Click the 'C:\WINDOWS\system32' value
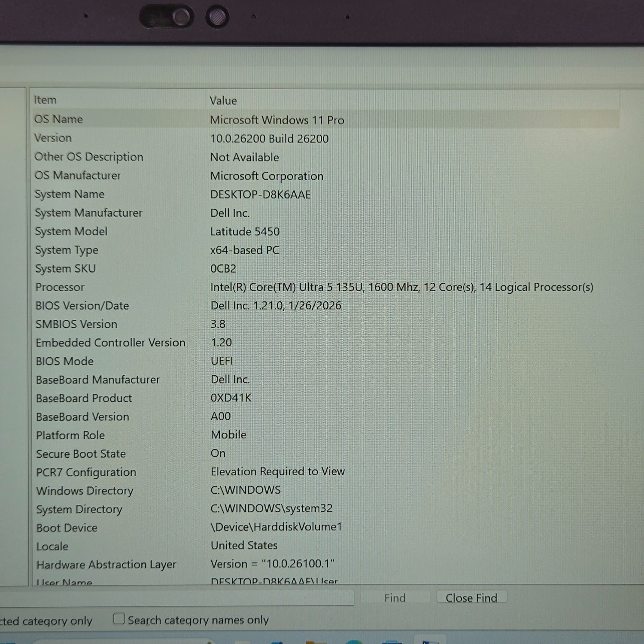The image size is (644, 644). coord(271,508)
